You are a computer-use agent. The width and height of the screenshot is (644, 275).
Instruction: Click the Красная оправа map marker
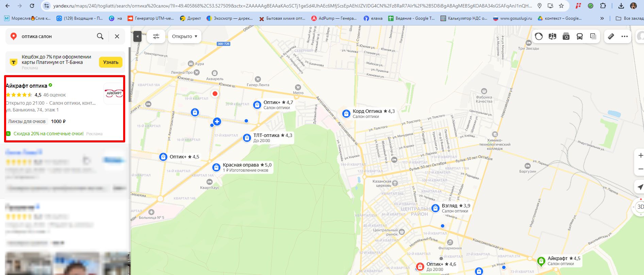pos(216,167)
